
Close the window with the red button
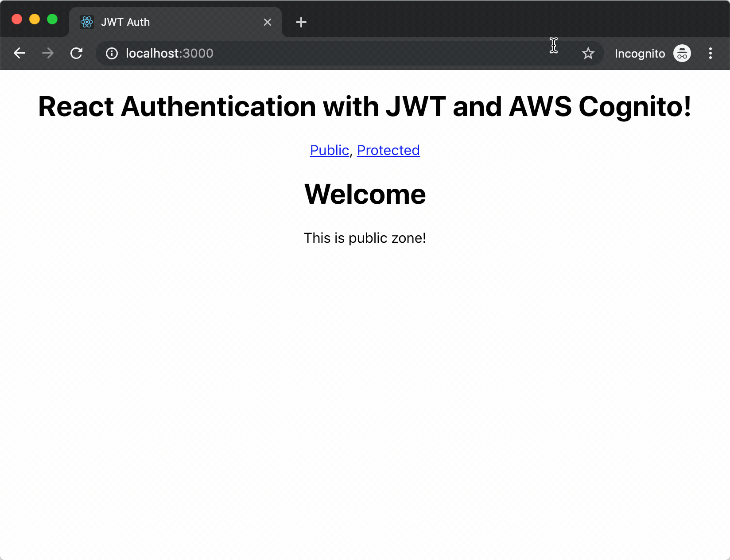(x=17, y=19)
